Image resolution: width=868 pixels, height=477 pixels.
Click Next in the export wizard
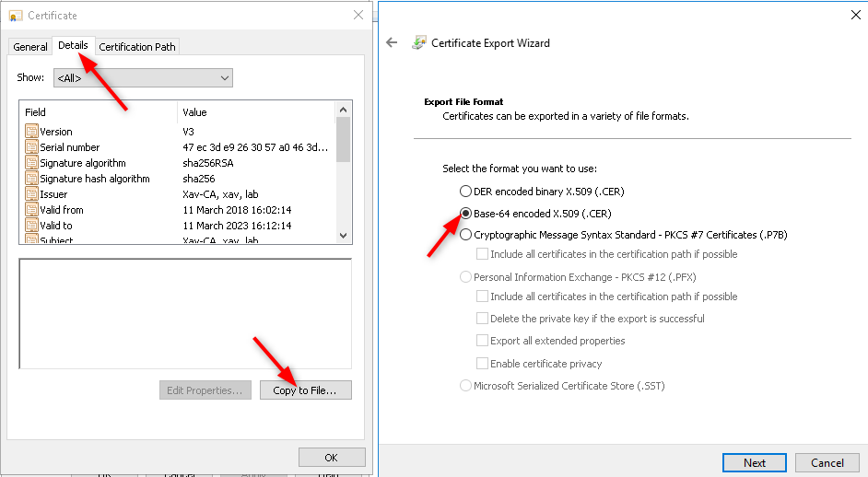coord(754,462)
